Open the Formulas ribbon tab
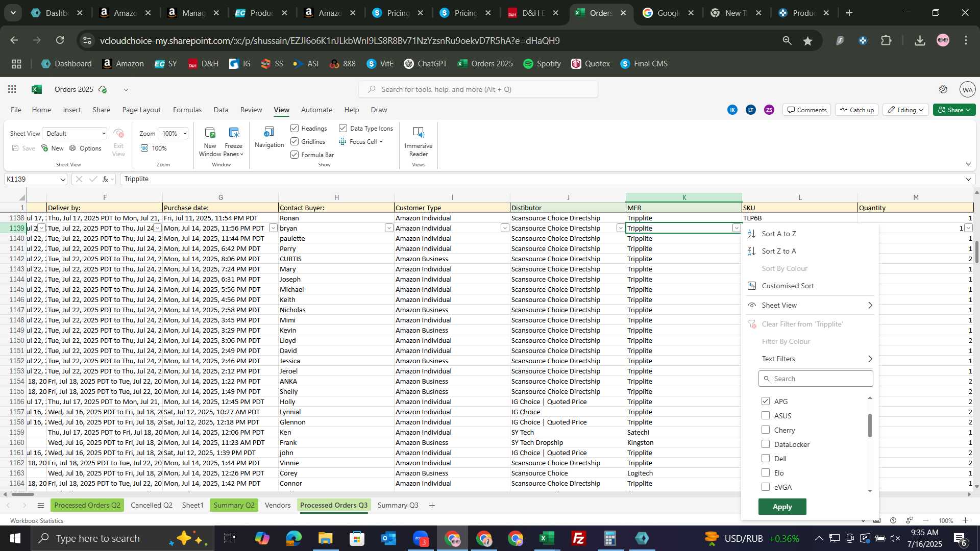980x551 pixels. 187,110
